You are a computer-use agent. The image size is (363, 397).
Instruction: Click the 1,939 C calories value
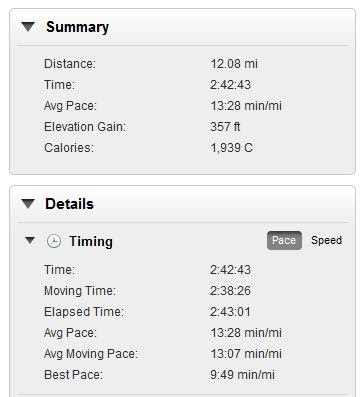point(231,148)
